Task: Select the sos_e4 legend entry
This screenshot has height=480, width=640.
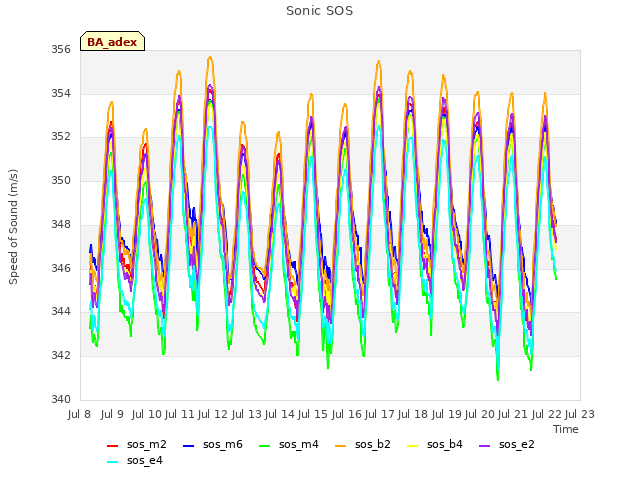Action: coord(135,460)
